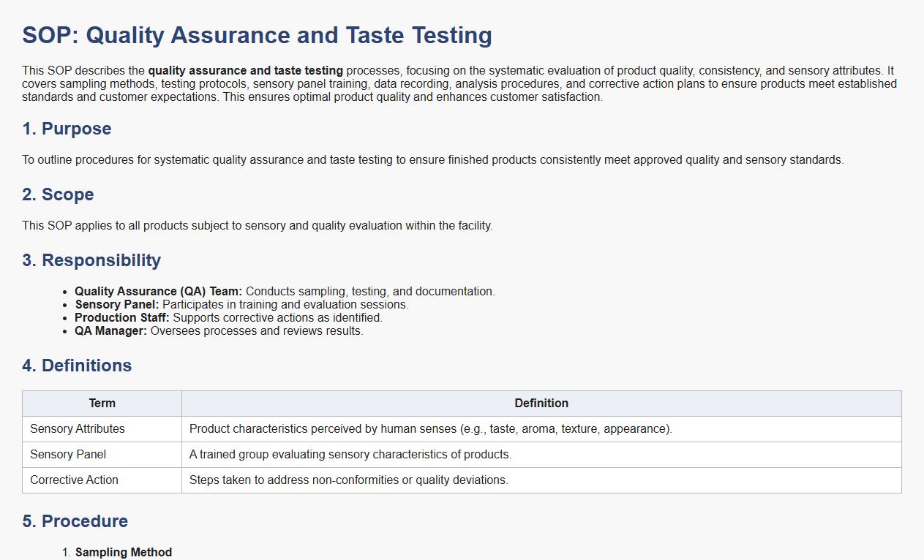
Task: Select the 'Sensory Attributes' table cell
Action: pos(78,429)
